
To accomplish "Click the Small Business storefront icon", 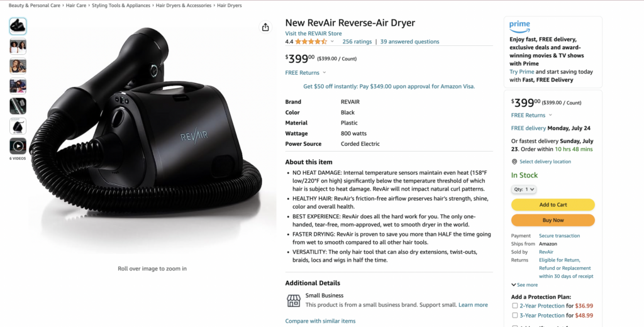I will 294,301.
